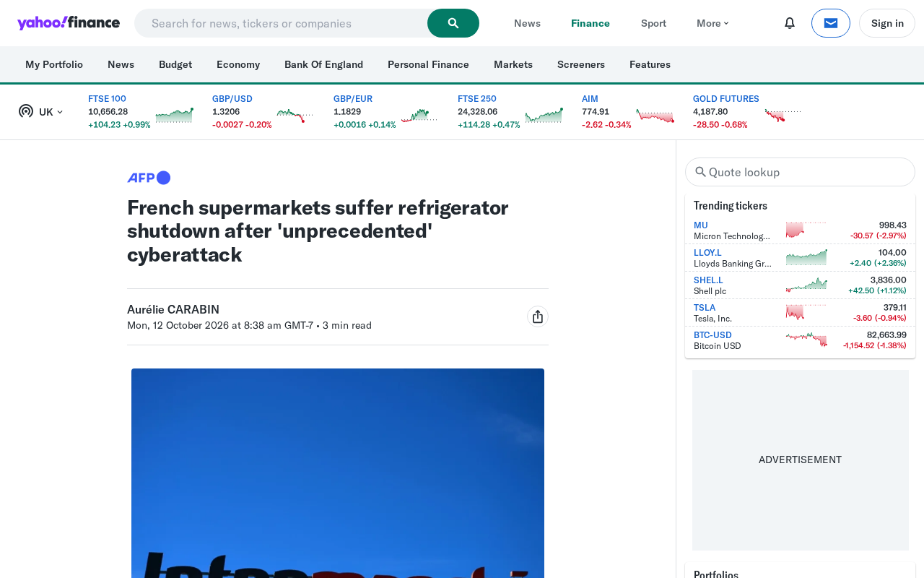Open the notifications bell
Image resolution: width=924 pixels, height=578 pixels.
click(790, 23)
